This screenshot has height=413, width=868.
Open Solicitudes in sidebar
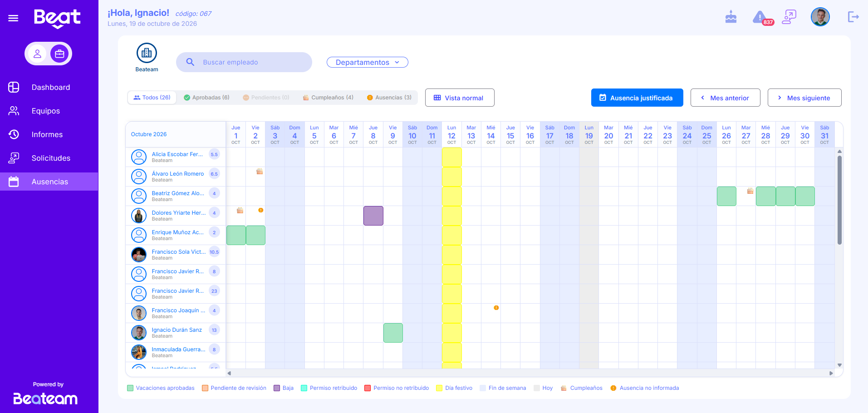49,158
